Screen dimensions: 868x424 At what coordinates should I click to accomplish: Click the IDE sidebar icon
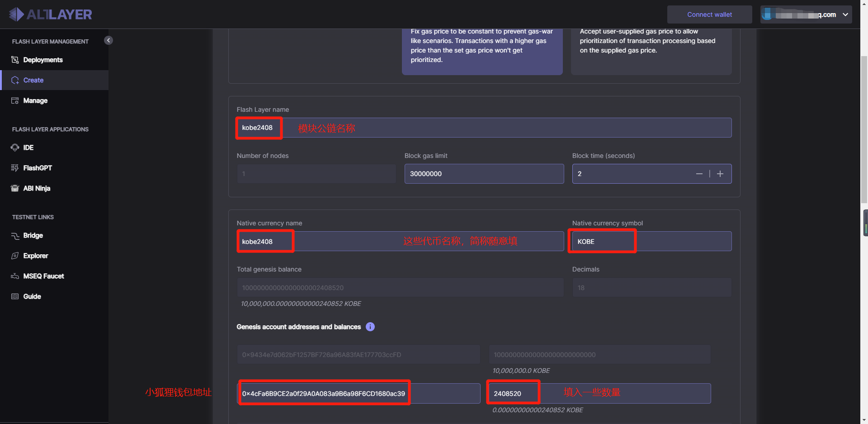15,148
